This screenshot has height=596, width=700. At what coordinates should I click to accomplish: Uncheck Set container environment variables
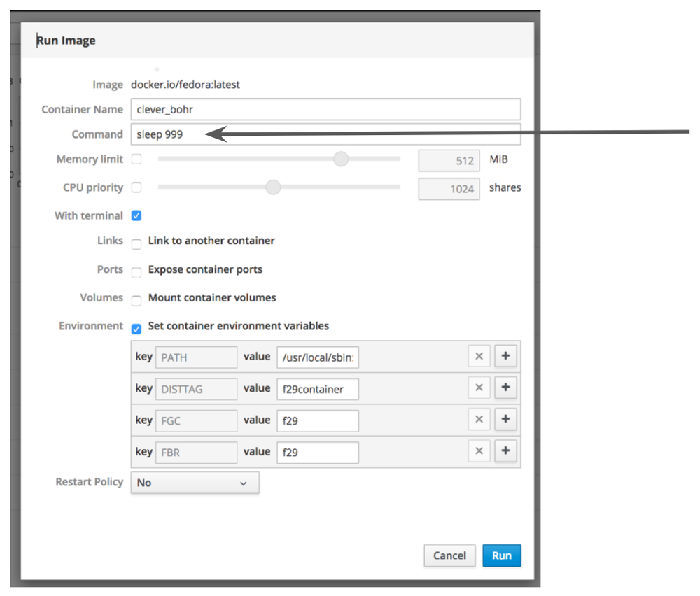pyautogui.click(x=136, y=329)
